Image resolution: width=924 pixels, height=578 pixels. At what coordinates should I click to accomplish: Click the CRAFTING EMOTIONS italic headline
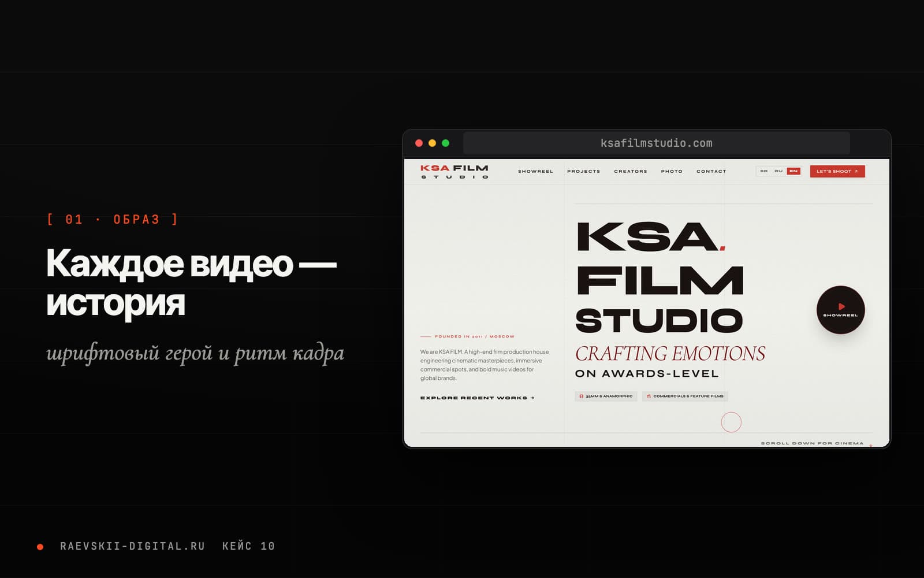[670, 353]
